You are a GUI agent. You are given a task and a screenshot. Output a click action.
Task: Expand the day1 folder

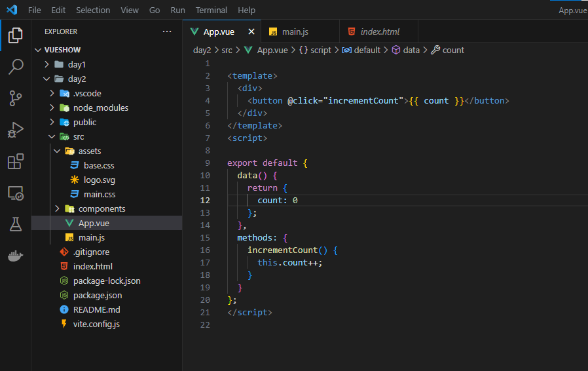pos(47,64)
